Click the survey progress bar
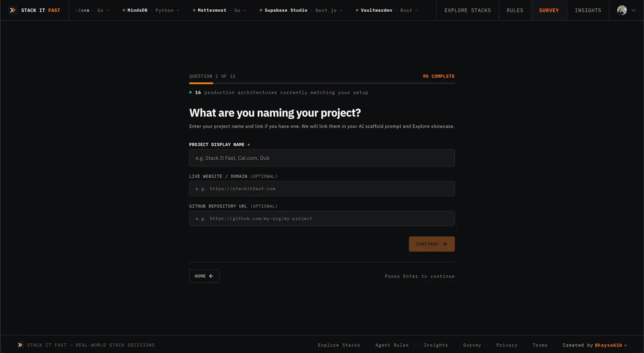644x353 pixels. [322, 83]
